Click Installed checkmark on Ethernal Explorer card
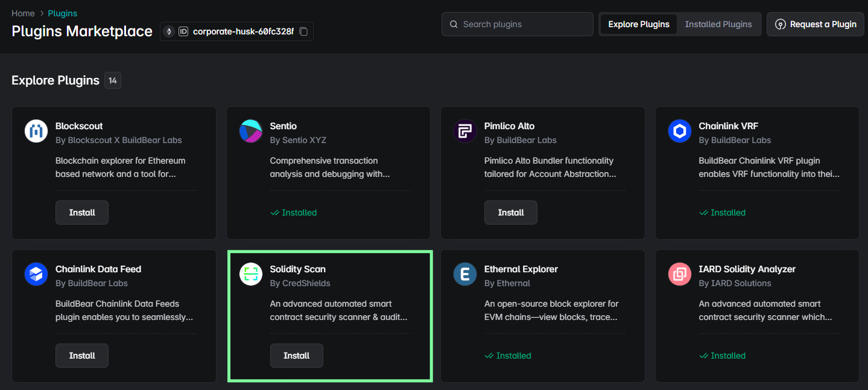The image size is (868, 390). point(489,356)
